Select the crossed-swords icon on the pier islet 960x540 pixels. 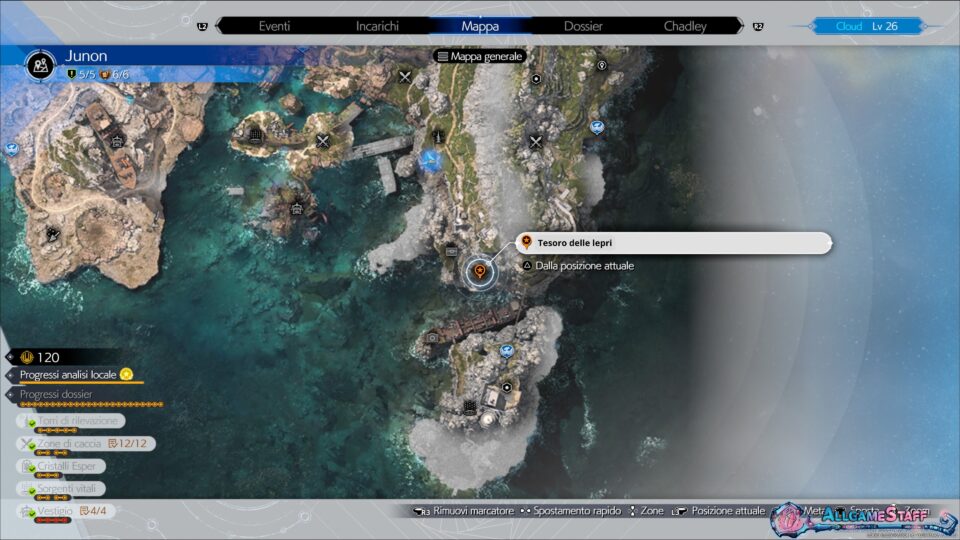click(323, 141)
